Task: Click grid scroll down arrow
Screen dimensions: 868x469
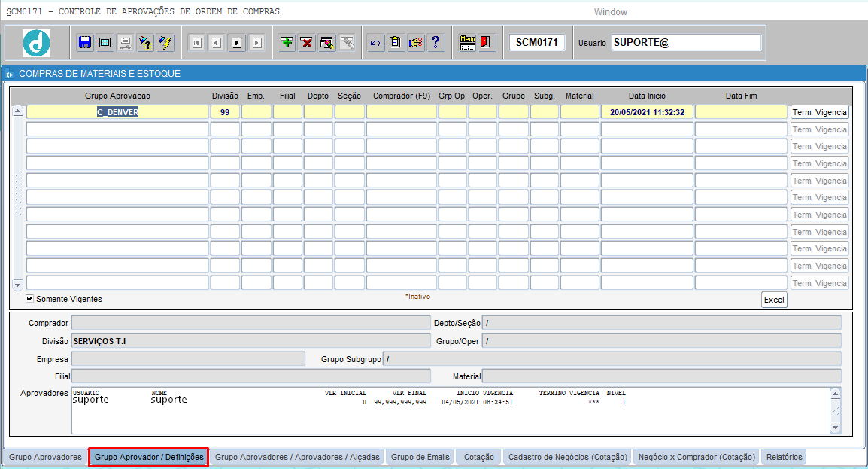Action: 18,285
